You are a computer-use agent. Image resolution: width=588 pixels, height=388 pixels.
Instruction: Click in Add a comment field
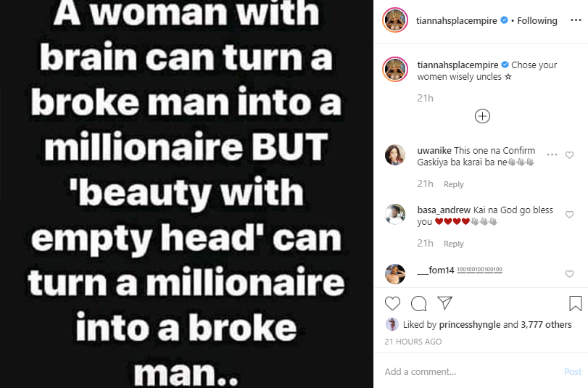(471, 372)
